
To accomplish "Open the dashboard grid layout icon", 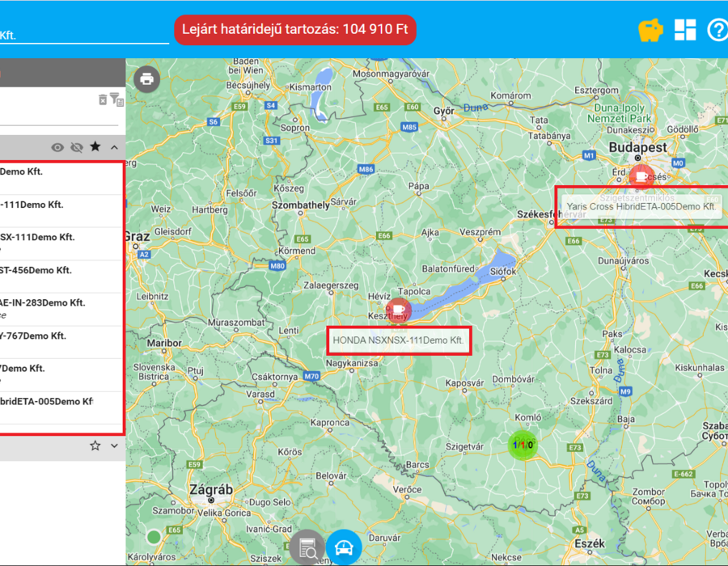I will click(x=685, y=30).
